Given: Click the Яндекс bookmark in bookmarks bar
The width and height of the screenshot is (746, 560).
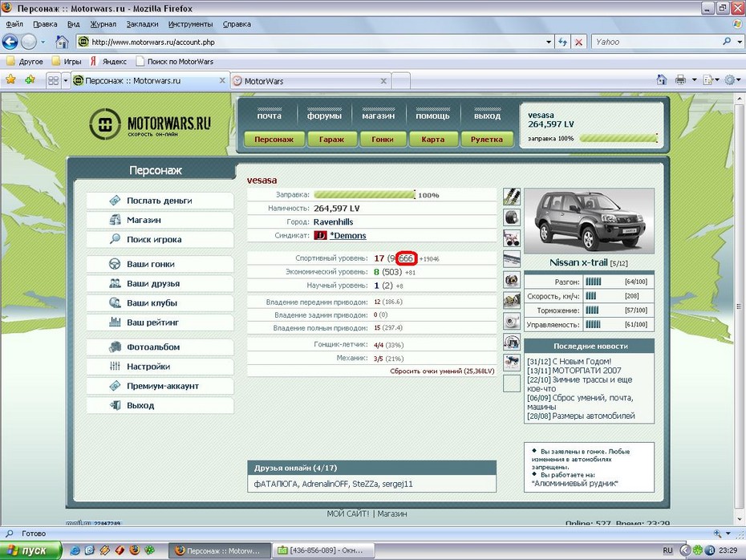Looking at the screenshot, I should tap(108, 62).
